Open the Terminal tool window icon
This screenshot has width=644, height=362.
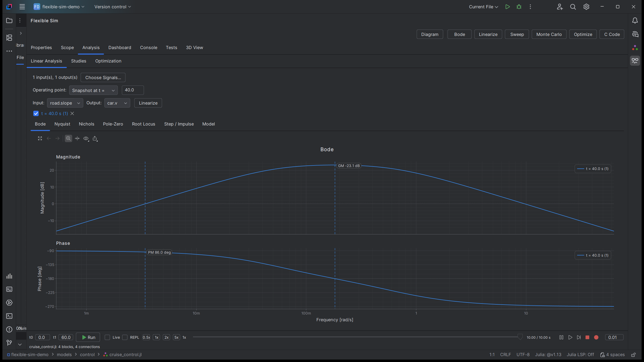coord(9,316)
